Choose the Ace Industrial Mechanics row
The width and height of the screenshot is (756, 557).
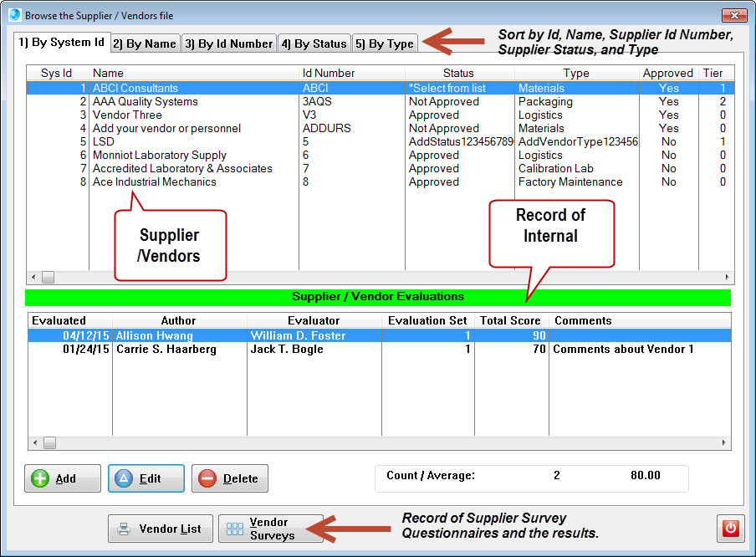pos(154,181)
